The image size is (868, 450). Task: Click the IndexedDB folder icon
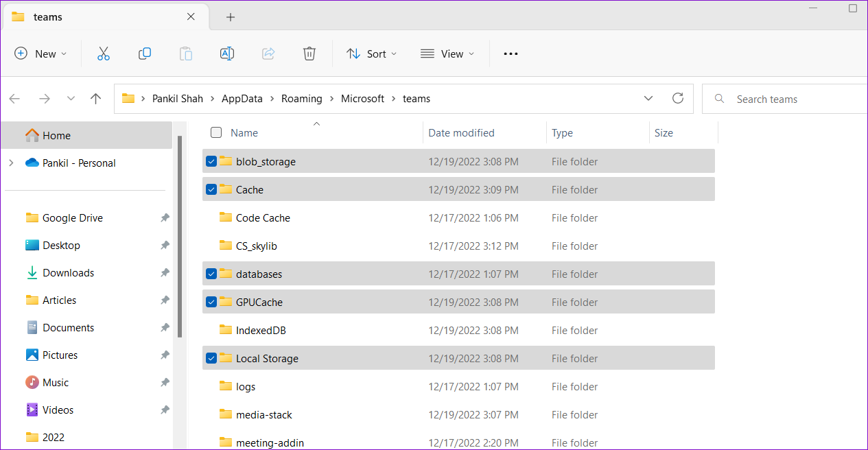click(226, 330)
